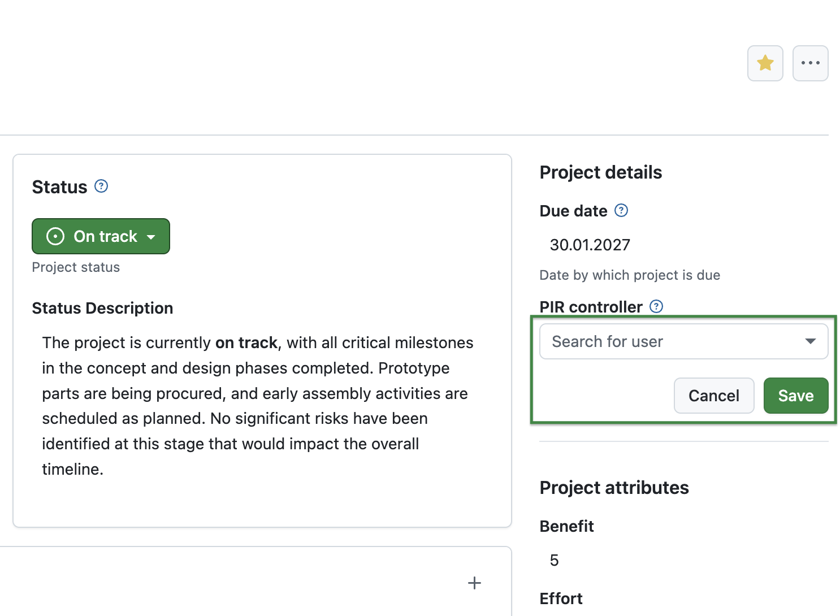Cancel the PIR controller edit
The height and width of the screenshot is (616, 840).
pyautogui.click(x=713, y=396)
